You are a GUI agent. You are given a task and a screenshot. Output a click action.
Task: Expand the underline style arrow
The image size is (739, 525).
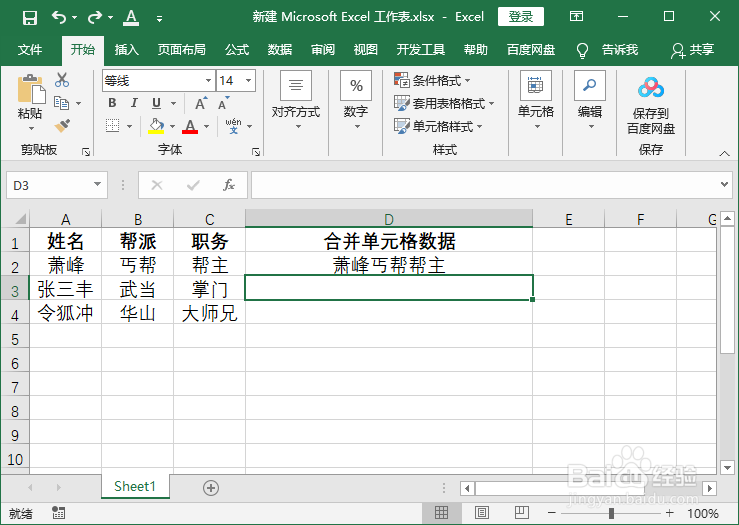[173, 103]
